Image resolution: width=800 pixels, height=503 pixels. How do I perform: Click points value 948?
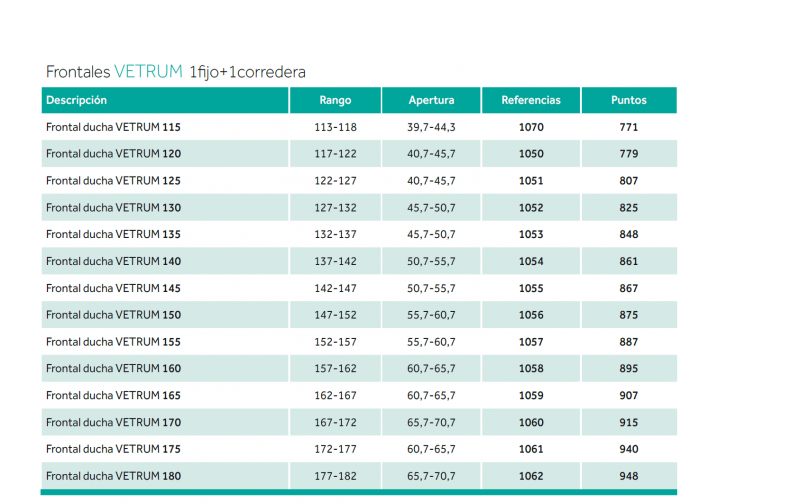tap(629, 476)
